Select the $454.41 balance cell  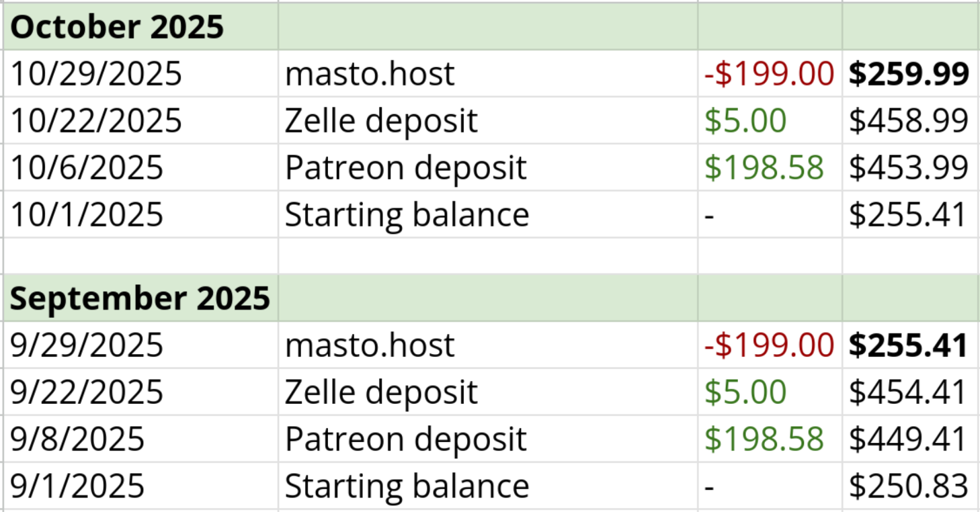909,392
